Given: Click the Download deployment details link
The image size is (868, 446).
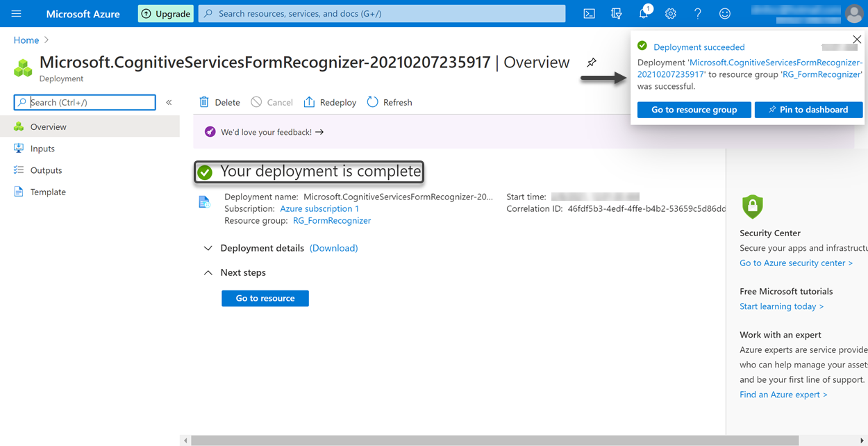Looking at the screenshot, I should pos(334,248).
